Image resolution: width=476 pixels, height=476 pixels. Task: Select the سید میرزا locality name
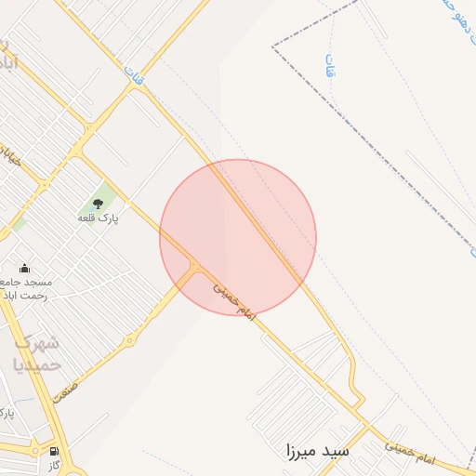(318, 452)
